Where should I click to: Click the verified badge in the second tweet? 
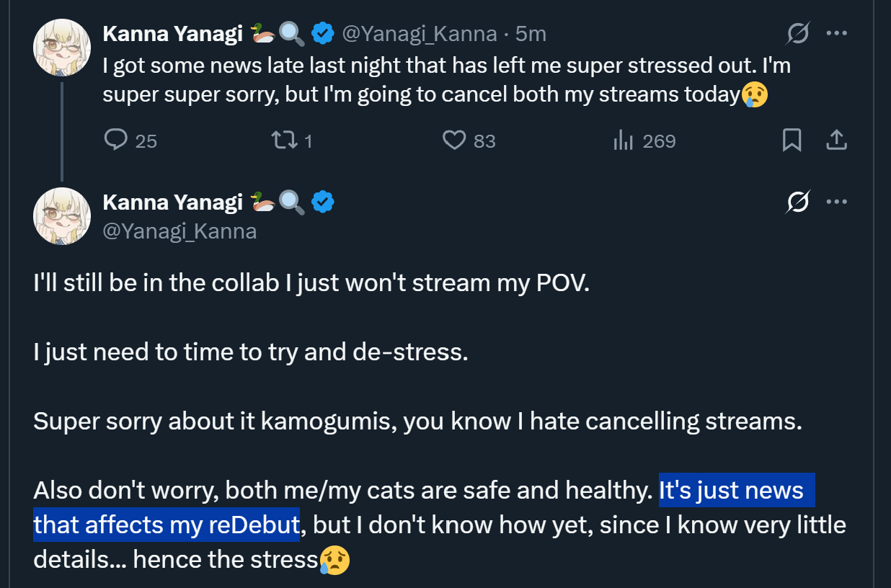(322, 202)
